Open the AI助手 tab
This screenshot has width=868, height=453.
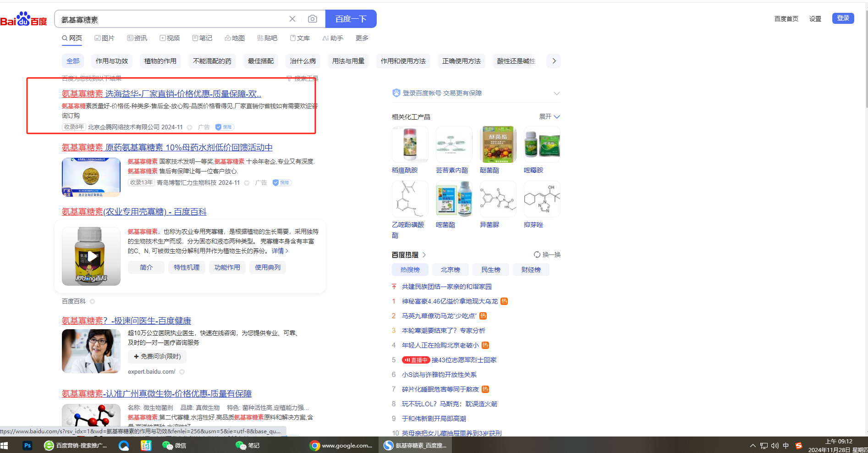333,38
